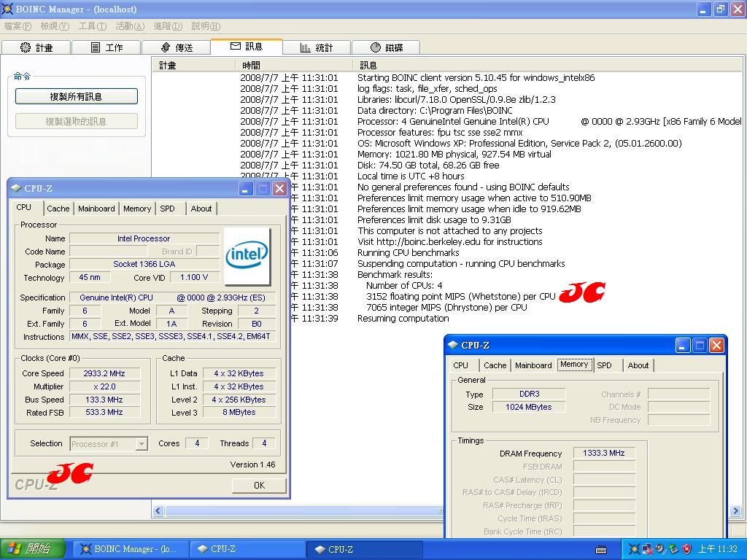Open Mainboard tab in left CPU-Z window
747x560 pixels.
coord(96,209)
